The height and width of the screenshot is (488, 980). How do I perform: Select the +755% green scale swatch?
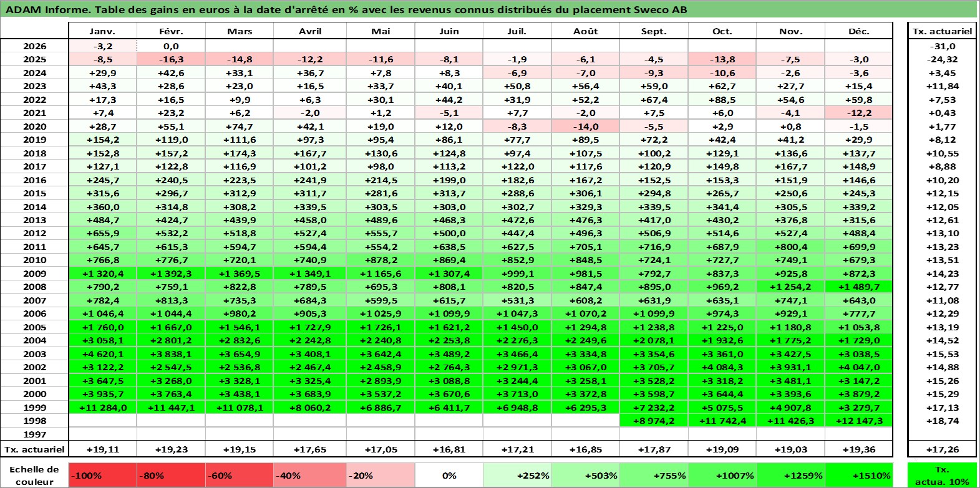[654, 475]
